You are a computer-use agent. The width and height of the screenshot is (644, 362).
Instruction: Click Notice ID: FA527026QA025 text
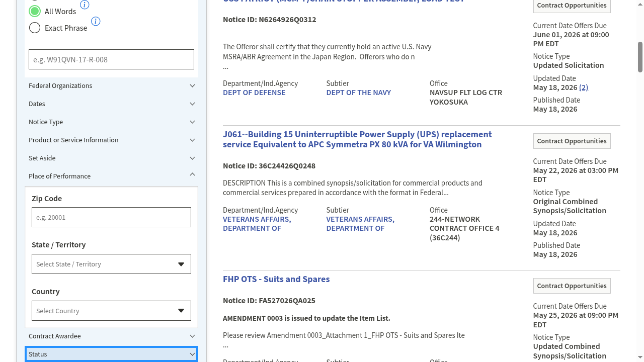click(269, 301)
